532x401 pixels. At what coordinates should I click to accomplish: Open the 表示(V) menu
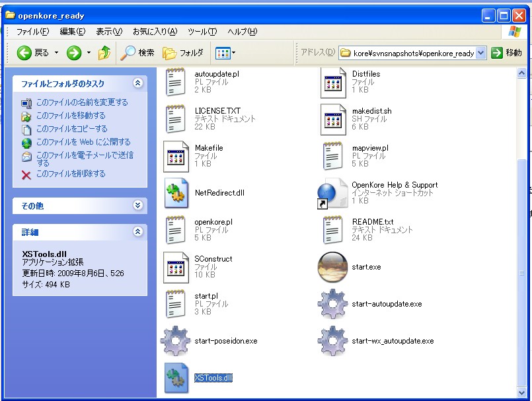109,32
